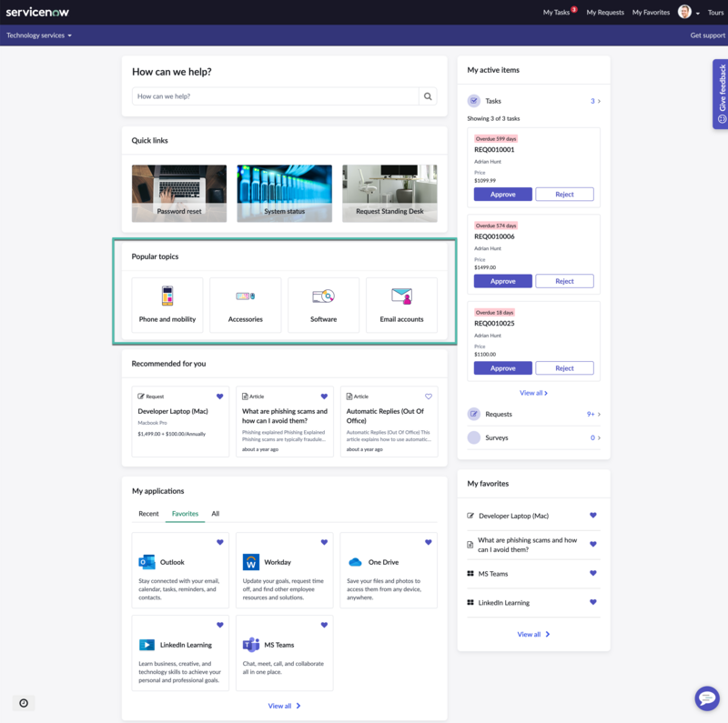Click View all under tasks
728x723 pixels.
coord(533,393)
